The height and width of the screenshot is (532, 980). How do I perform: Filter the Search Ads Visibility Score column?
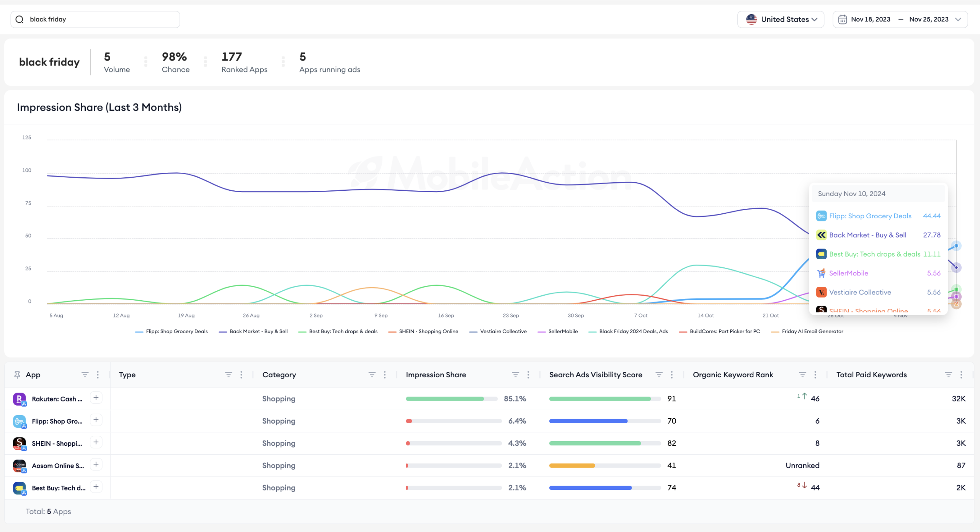click(x=659, y=375)
